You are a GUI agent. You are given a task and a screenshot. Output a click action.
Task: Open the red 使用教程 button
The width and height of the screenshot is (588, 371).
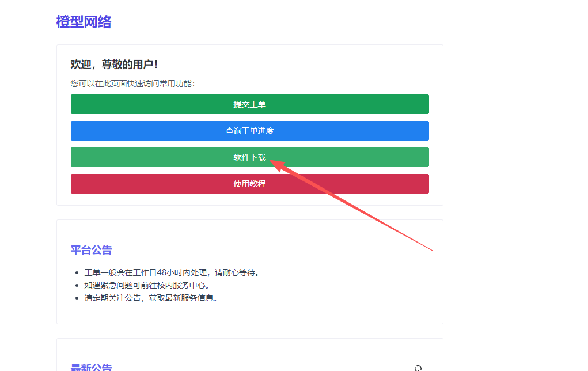(x=249, y=184)
